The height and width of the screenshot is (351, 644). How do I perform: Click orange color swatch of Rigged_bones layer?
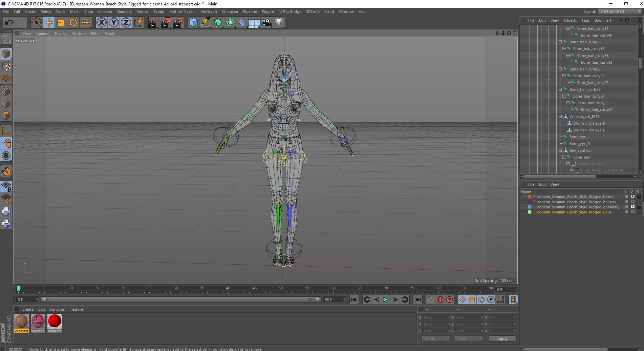530,197
